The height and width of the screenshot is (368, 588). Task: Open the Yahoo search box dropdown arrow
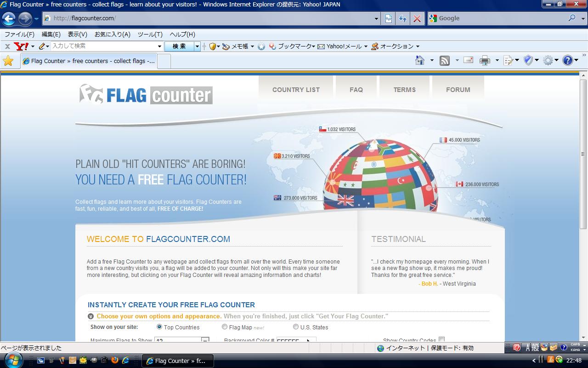pyautogui.click(x=159, y=46)
